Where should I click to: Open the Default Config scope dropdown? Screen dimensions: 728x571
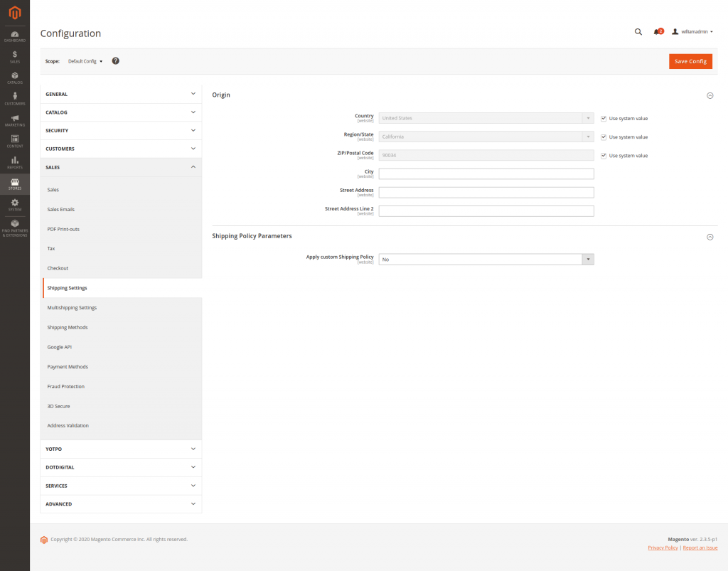pyautogui.click(x=85, y=61)
